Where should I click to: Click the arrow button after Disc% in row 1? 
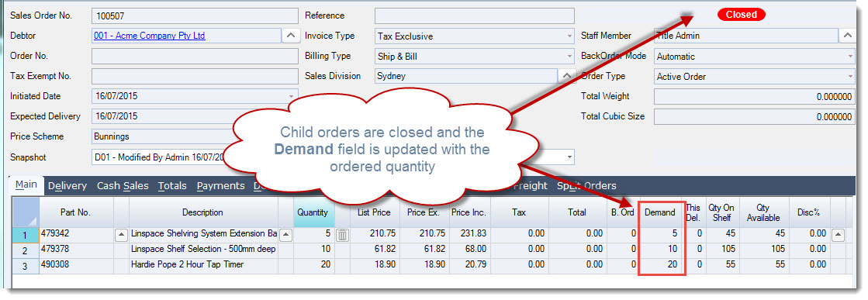pos(838,235)
